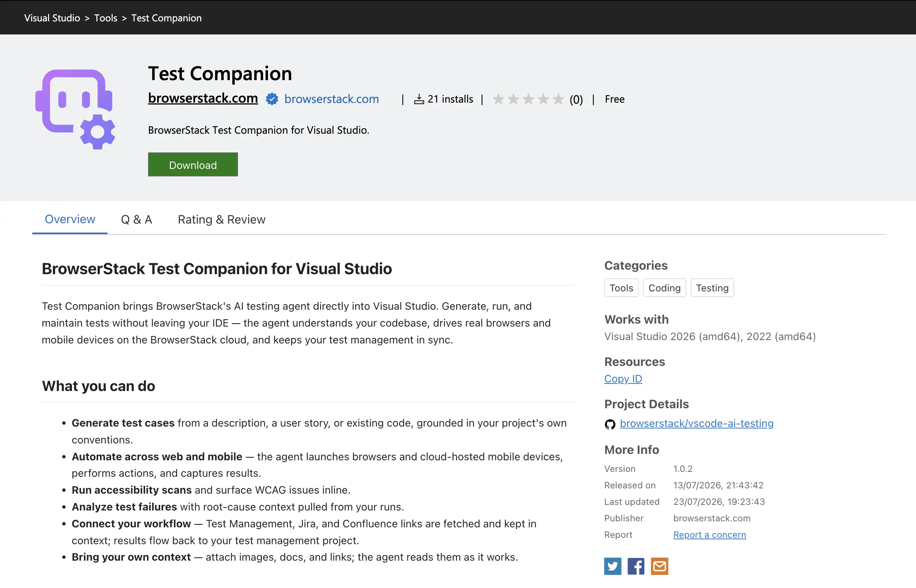Click Report a concern link

coord(709,534)
